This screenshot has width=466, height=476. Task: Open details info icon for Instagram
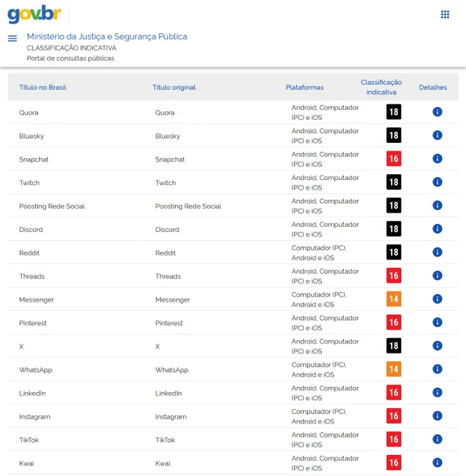pos(437,416)
